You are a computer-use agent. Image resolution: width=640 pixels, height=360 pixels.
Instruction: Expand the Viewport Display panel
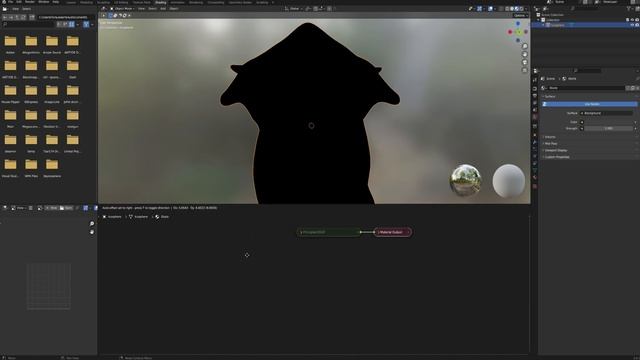pyautogui.click(x=556, y=150)
